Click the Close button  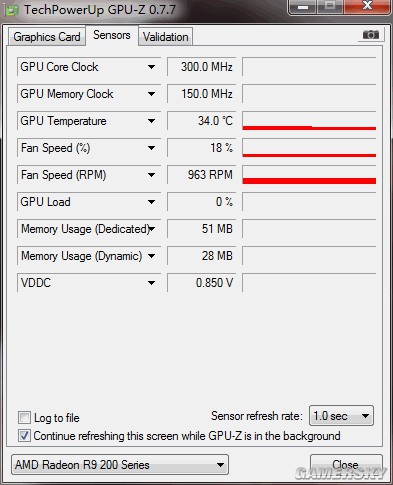click(346, 464)
